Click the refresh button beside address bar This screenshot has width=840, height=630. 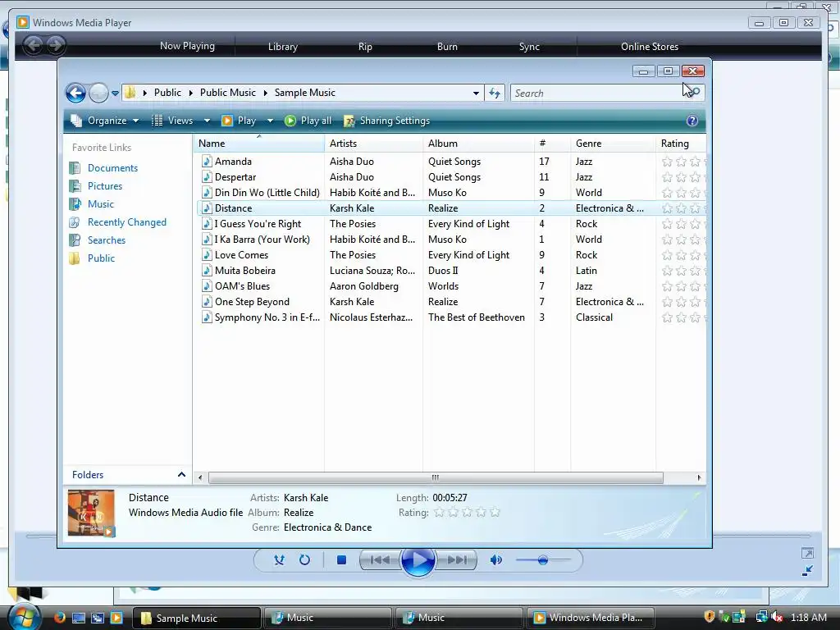[495, 94]
